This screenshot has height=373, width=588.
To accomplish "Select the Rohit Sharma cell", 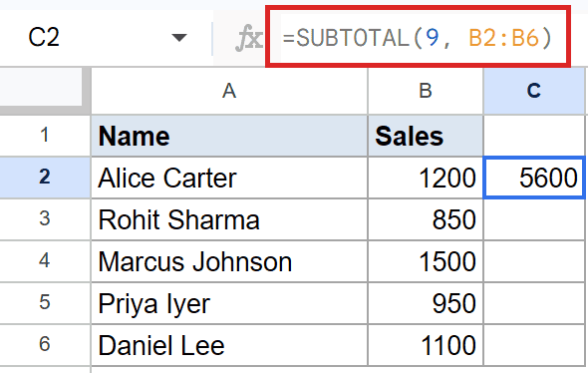I will (x=229, y=219).
